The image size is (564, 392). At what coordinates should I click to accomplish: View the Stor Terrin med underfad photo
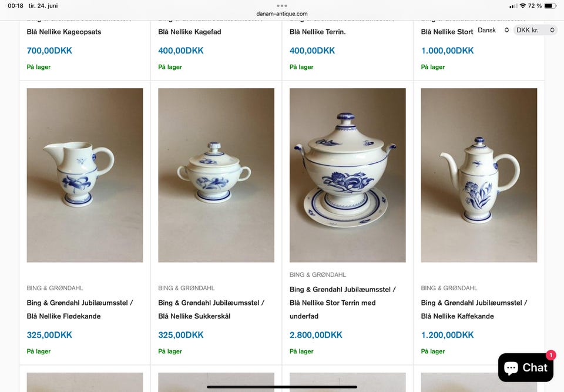coord(347,175)
